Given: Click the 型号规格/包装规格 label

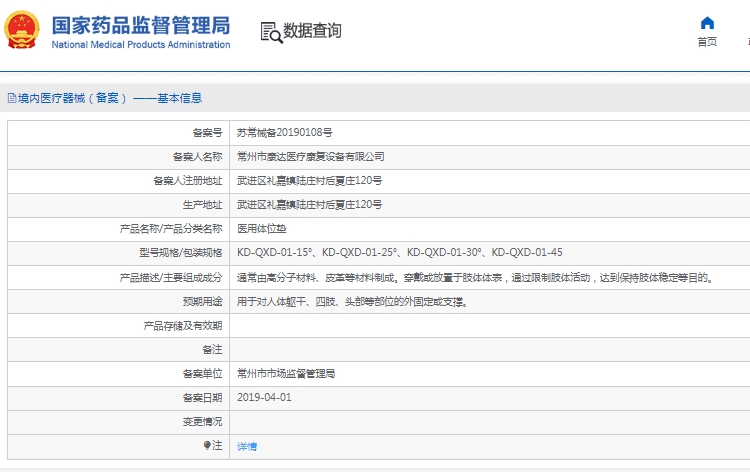Looking at the screenshot, I should click(x=181, y=252).
